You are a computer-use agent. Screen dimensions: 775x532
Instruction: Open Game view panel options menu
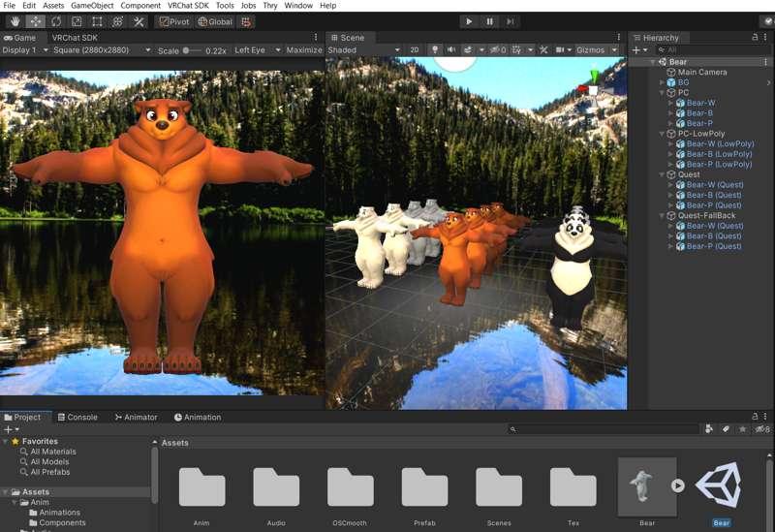coord(316,38)
